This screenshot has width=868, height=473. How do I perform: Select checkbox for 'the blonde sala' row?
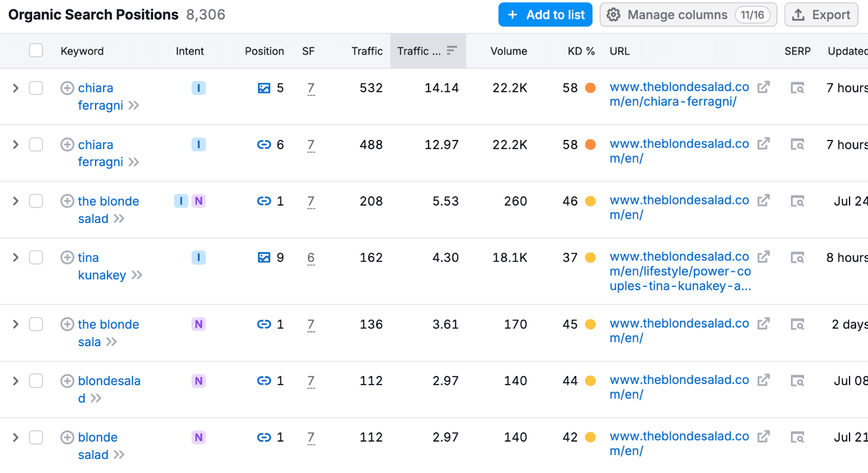click(x=36, y=324)
